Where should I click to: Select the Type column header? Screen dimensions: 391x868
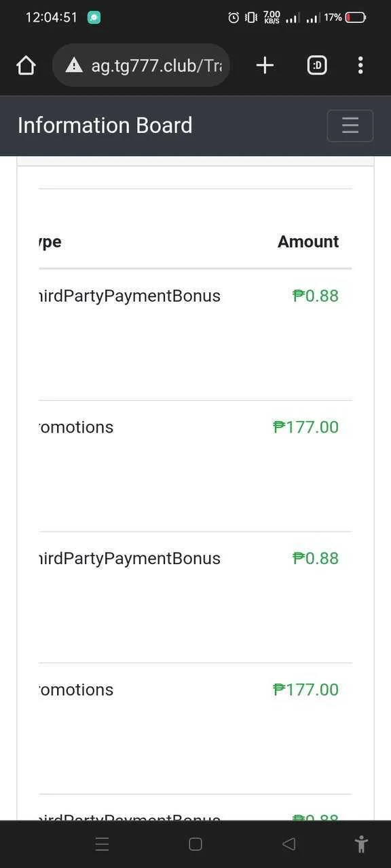[x=50, y=242]
